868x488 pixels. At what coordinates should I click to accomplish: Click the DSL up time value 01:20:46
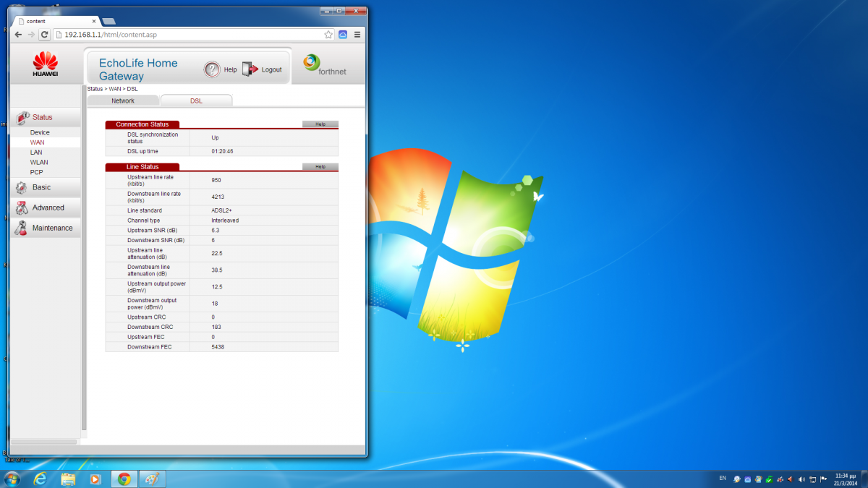coord(222,151)
